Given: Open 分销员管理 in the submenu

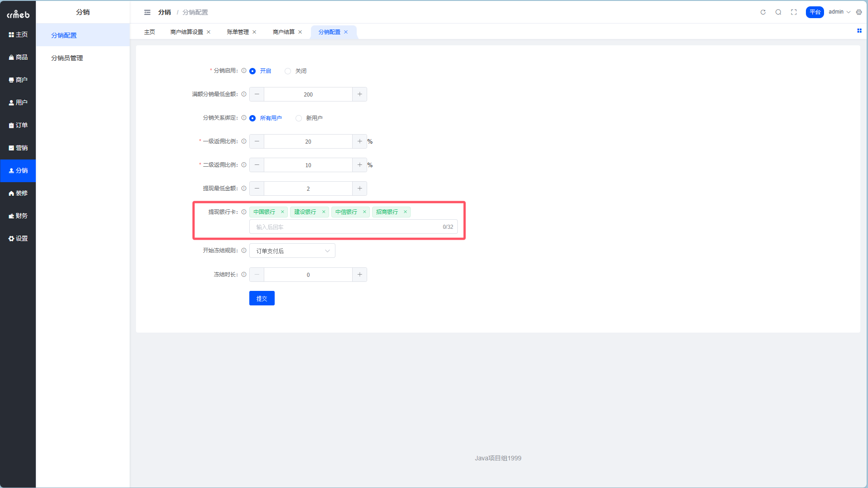Looking at the screenshot, I should click(x=67, y=58).
